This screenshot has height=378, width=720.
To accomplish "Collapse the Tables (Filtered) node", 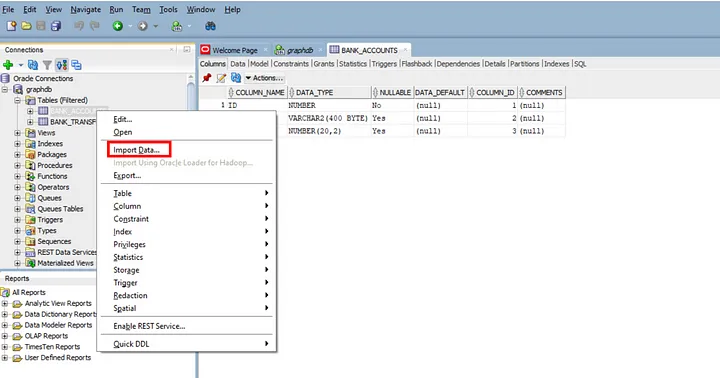I will pyautogui.click(x=17, y=101).
